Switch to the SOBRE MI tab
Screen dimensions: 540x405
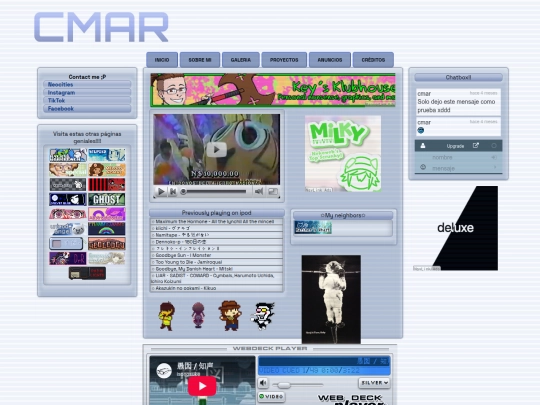200,60
